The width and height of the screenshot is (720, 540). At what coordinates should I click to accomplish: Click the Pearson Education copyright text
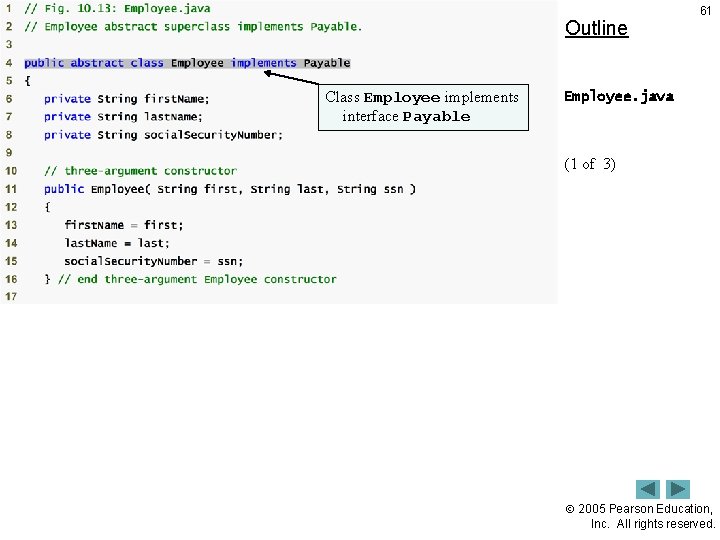click(x=640, y=516)
